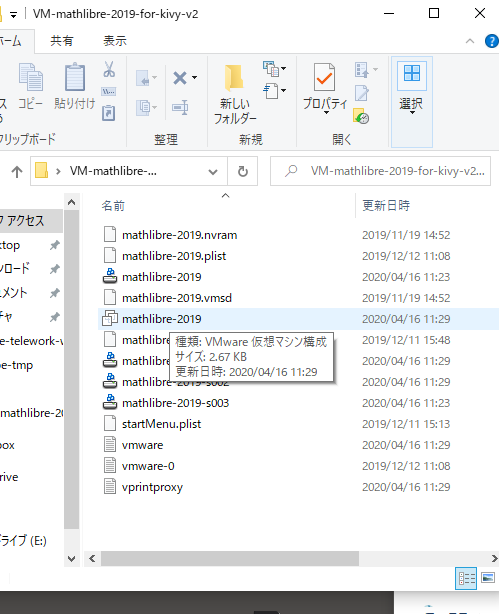Screen dimensions: 499x614
Task: Expand the Easy access dropdown arrow
Action: [x=284, y=91]
